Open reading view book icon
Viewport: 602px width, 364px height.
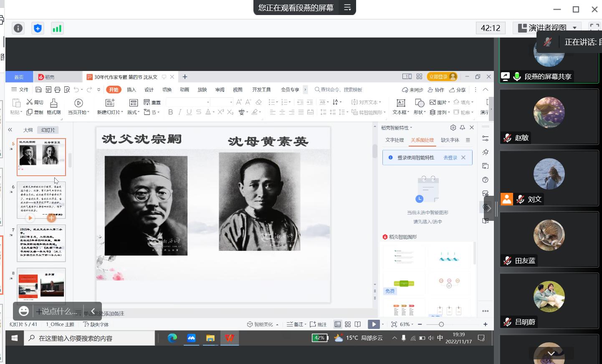358,324
